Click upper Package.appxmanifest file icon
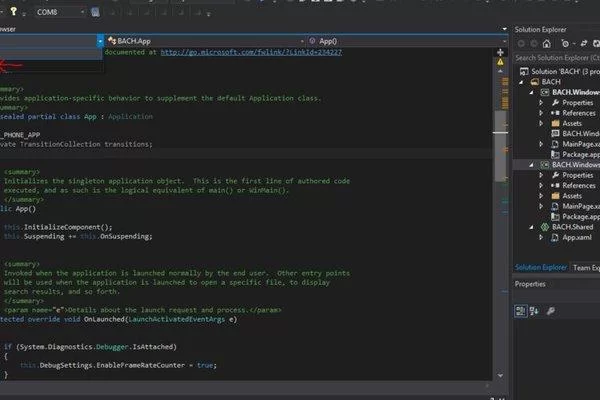 point(555,154)
